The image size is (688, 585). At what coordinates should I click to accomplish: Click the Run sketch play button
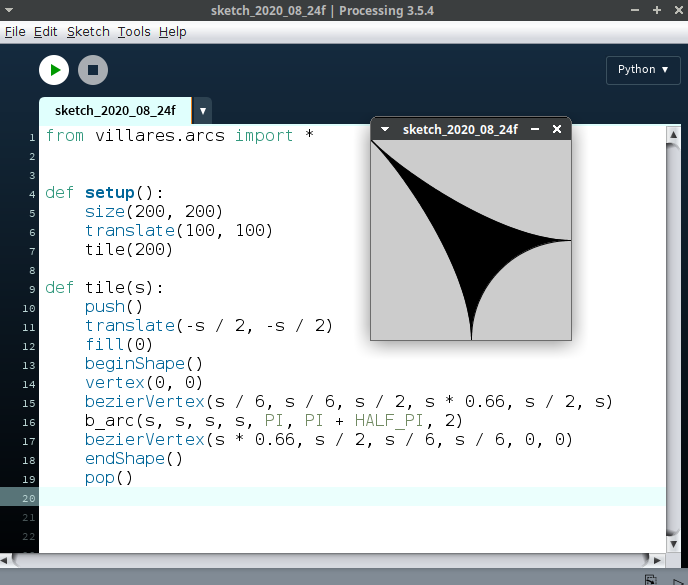(x=53, y=70)
